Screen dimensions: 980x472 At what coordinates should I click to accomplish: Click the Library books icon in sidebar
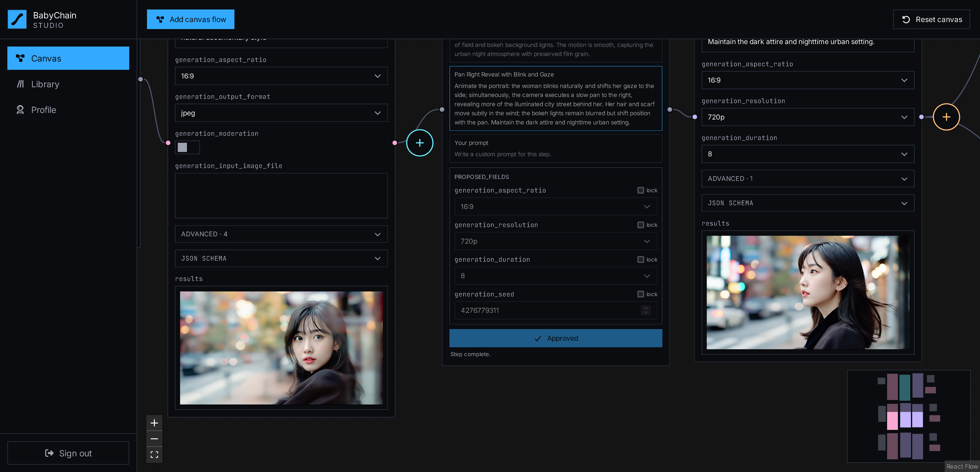[x=20, y=84]
